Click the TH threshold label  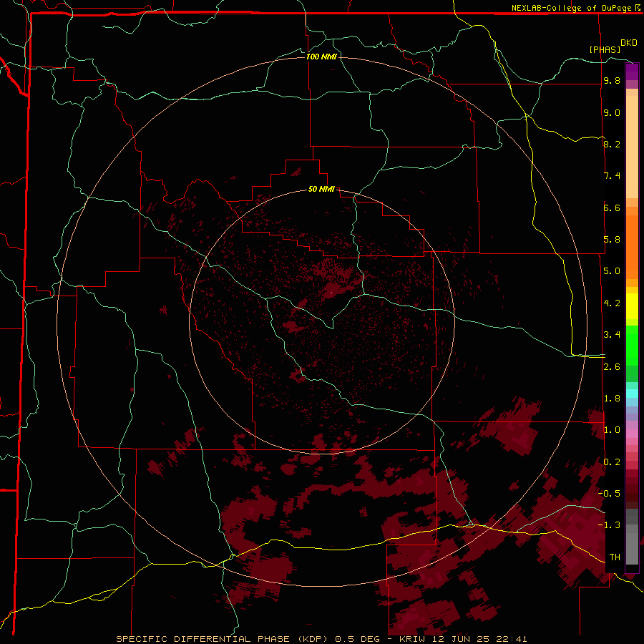click(x=615, y=557)
